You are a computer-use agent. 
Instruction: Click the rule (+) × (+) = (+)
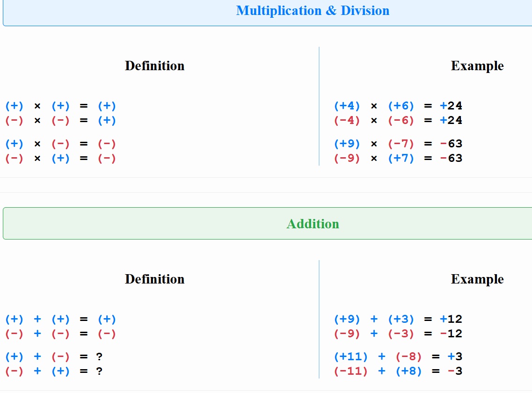click(x=60, y=106)
